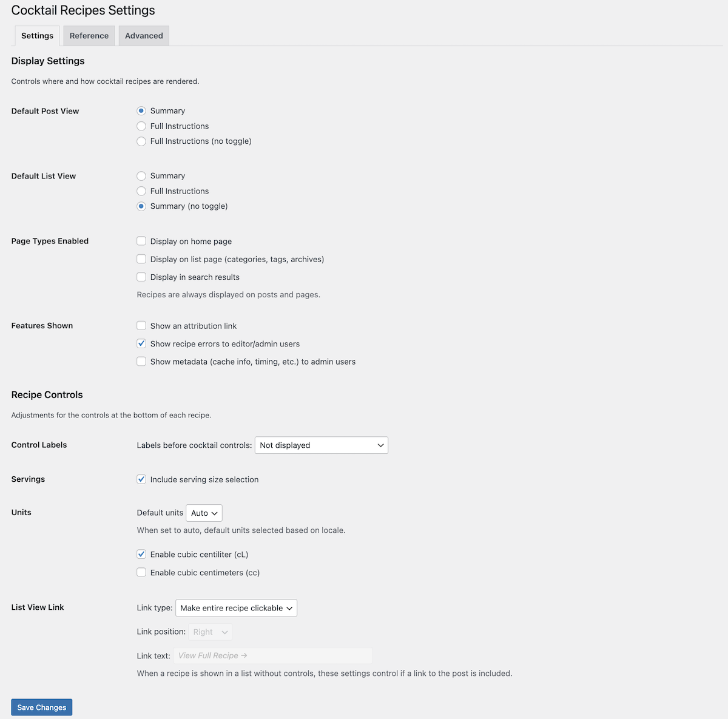728x719 pixels.
Task: Select the Full Instructions post view option
Action: (141, 126)
